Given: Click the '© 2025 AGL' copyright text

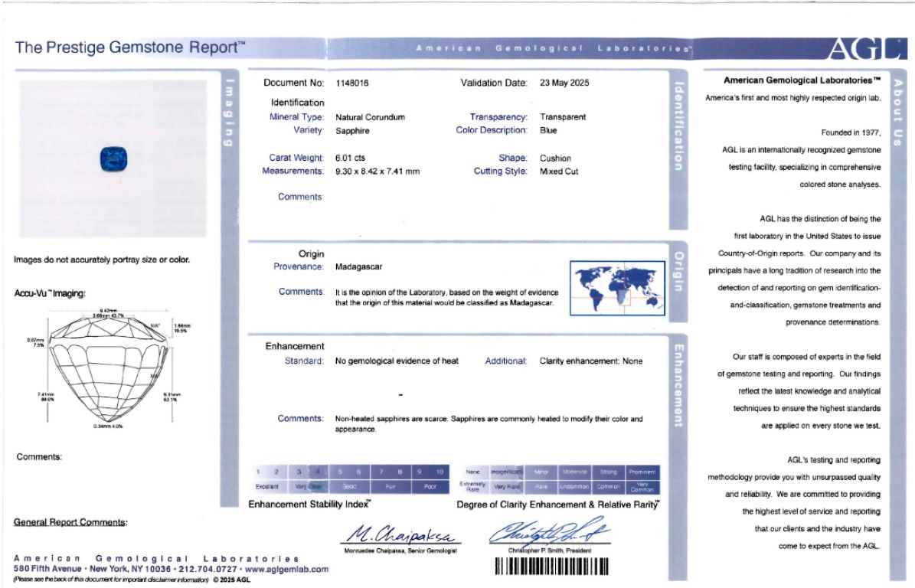Looking at the screenshot, I should [231, 580].
